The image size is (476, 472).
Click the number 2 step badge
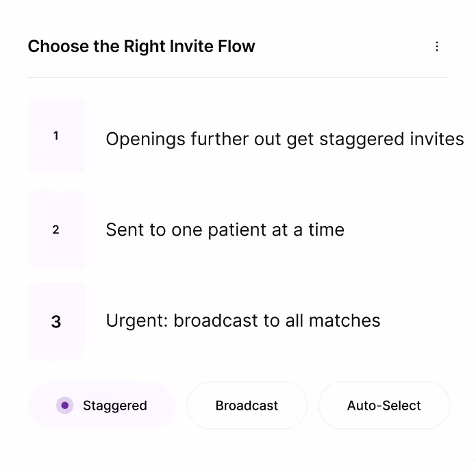point(56,229)
